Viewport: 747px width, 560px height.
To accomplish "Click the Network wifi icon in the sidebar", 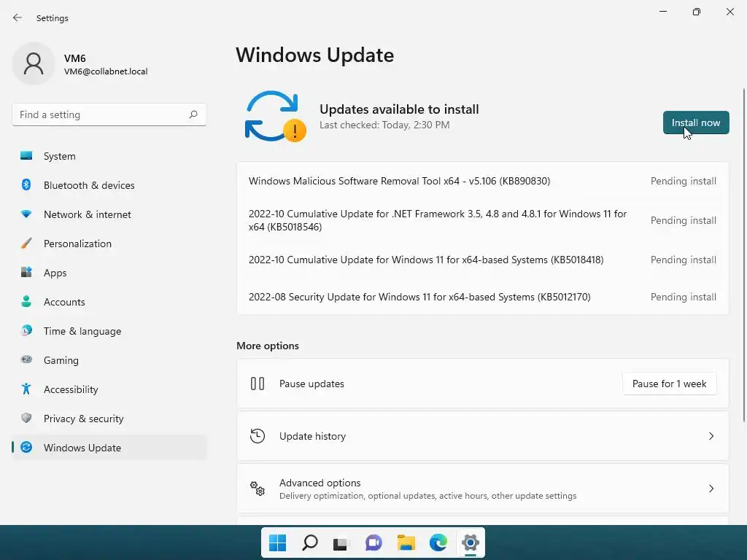I will point(26,214).
